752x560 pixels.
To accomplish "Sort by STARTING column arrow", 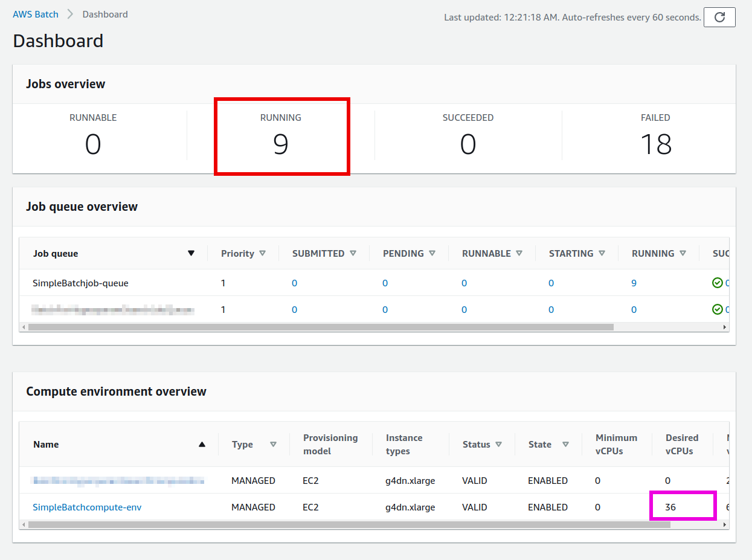I will [x=602, y=254].
